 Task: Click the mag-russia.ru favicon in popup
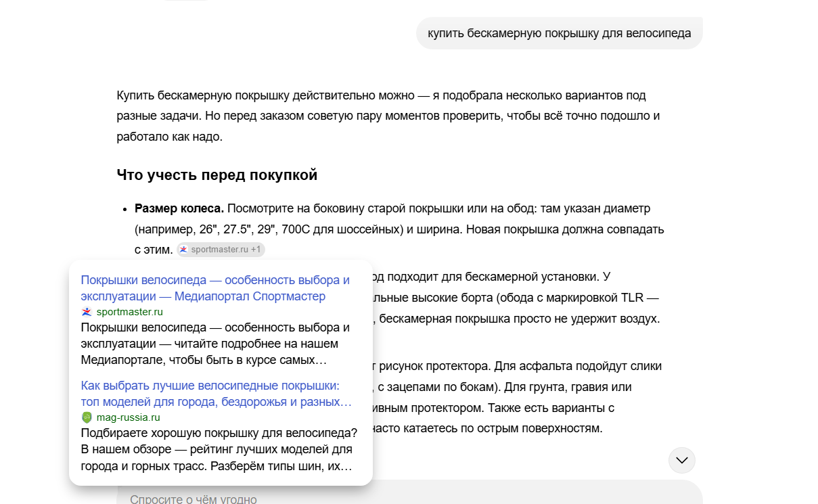87,417
